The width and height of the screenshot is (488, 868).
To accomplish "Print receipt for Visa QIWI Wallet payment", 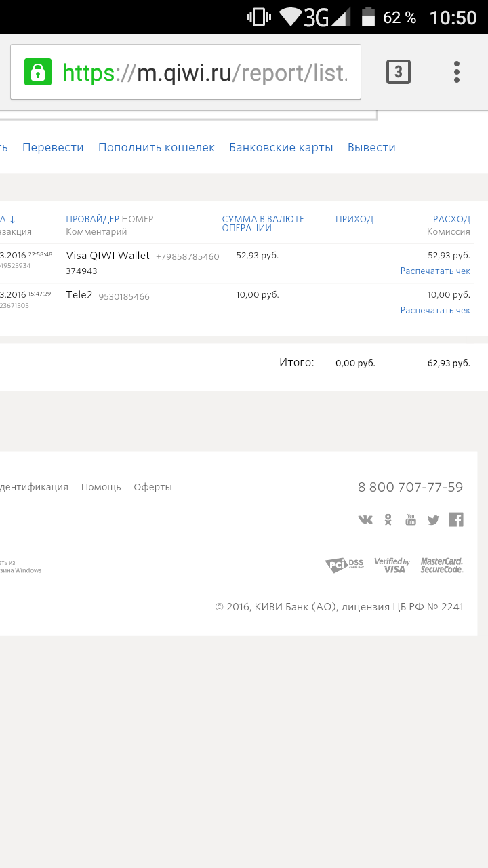I will point(435,271).
